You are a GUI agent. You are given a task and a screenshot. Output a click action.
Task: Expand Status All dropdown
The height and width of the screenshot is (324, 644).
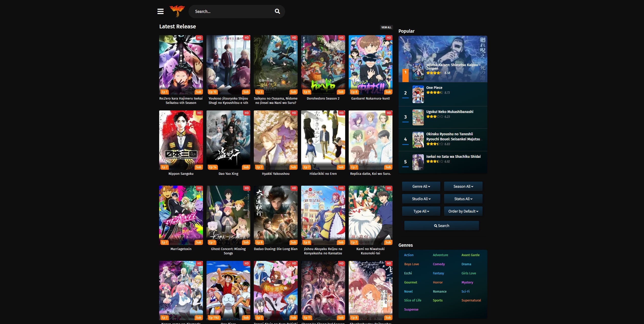click(463, 199)
